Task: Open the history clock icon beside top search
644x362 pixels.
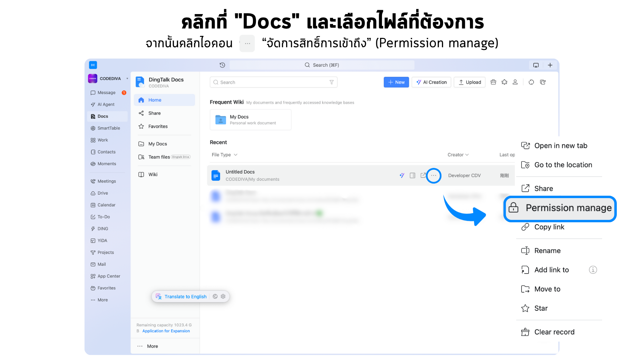Action: [x=222, y=65]
